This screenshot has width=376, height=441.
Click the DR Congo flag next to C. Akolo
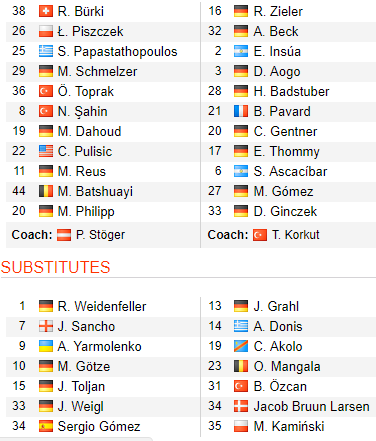[241, 346]
